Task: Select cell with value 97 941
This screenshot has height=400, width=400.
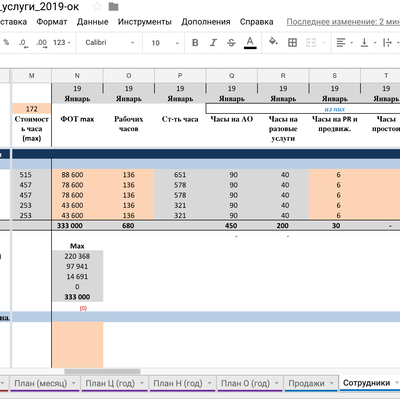Action: pos(77,266)
